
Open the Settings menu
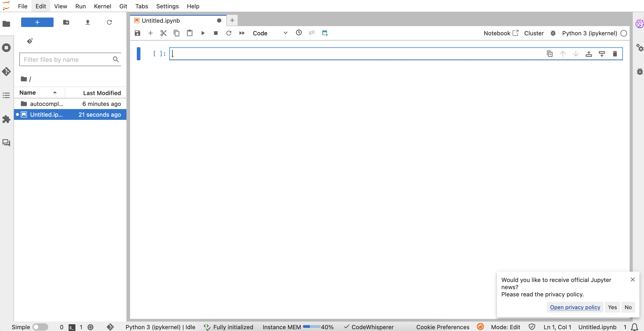[167, 6]
